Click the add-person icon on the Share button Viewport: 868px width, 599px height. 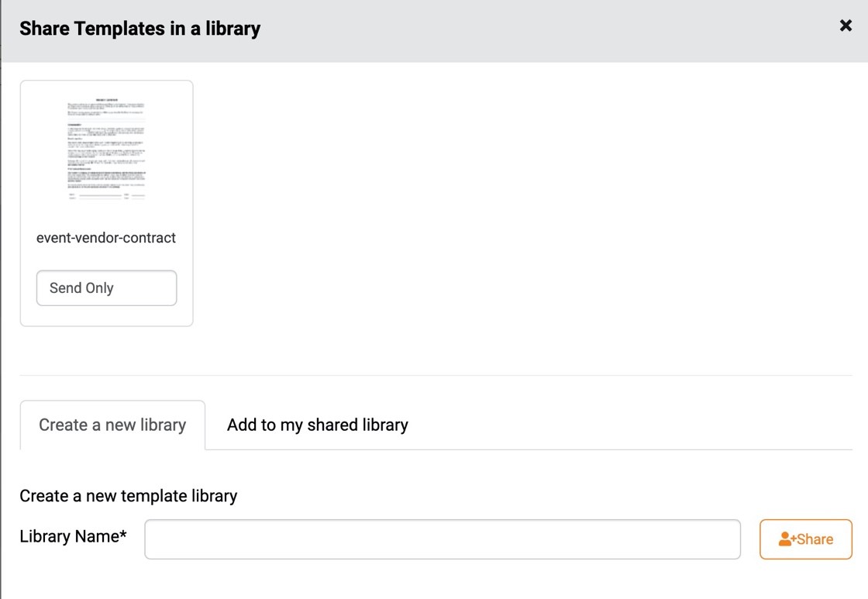tap(785, 539)
